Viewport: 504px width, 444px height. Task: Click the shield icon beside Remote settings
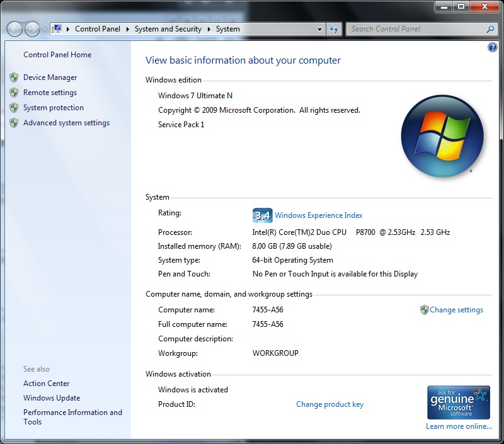point(14,93)
